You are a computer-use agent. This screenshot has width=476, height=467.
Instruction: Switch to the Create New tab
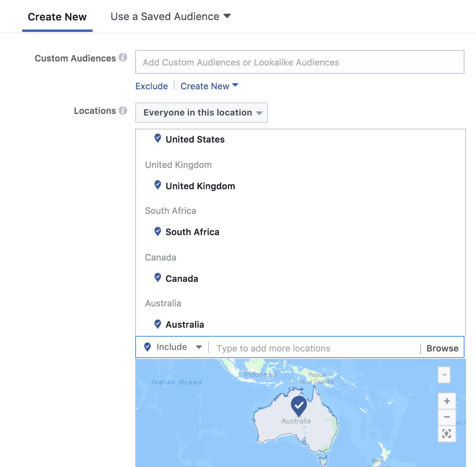coord(57,17)
